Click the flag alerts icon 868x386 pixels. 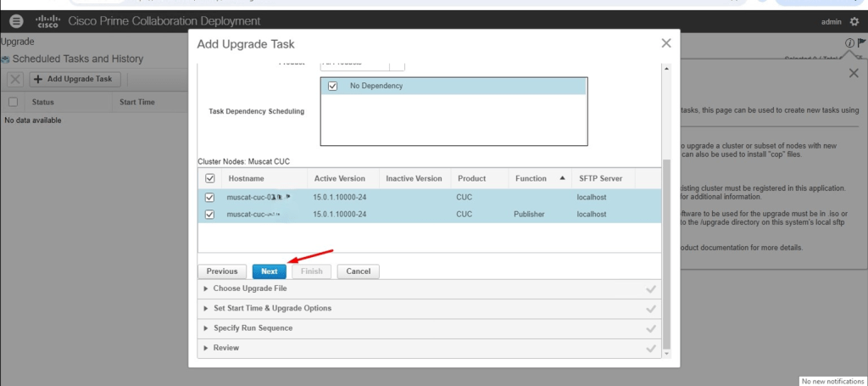click(861, 42)
